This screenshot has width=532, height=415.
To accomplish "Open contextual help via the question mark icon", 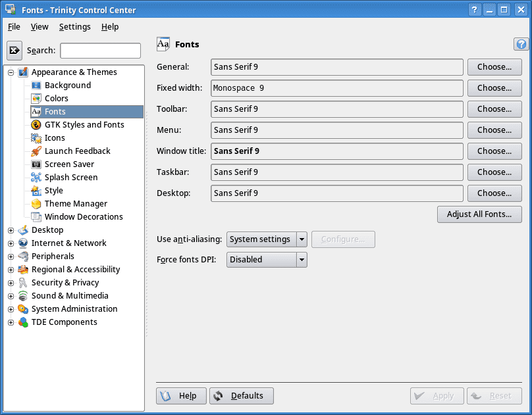I will click(521, 44).
